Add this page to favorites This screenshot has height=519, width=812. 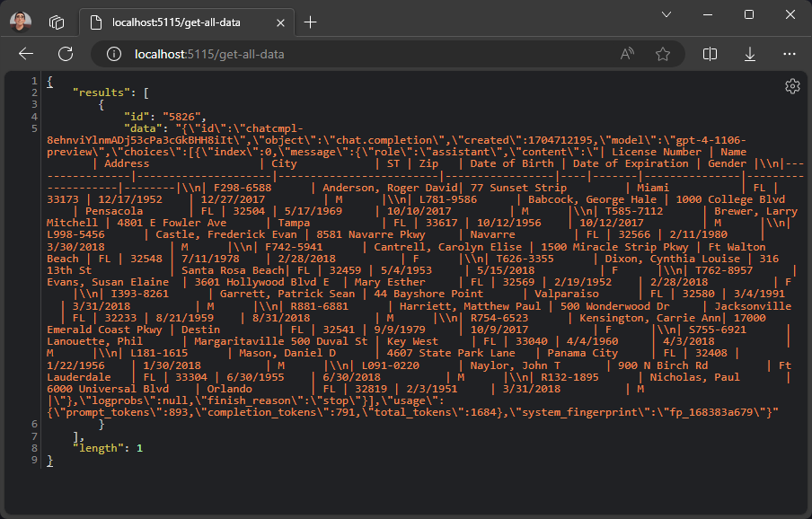(663, 54)
